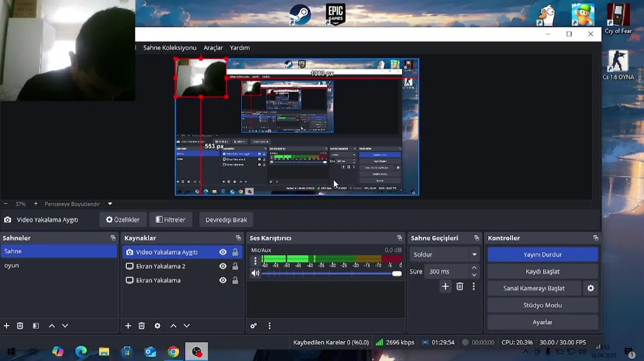Move scene up with Sahneler up arrow
Screen dimensions: 644x361
pos(52,326)
